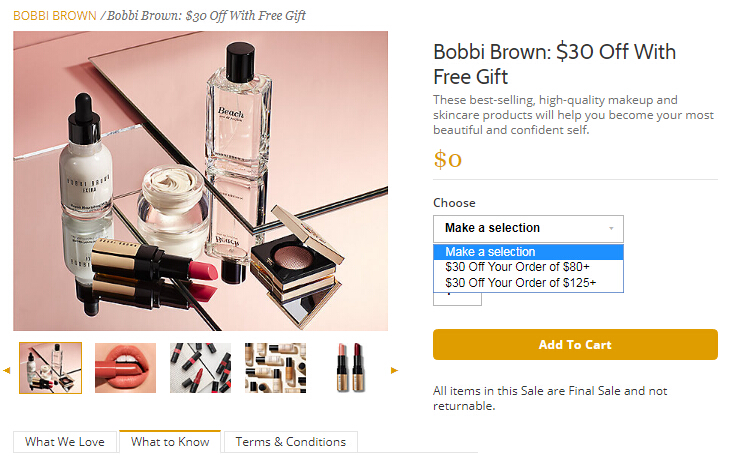The image size is (739, 462).
Task: Select the two gold lipsticks thumbnail
Action: [x=350, y=368]
